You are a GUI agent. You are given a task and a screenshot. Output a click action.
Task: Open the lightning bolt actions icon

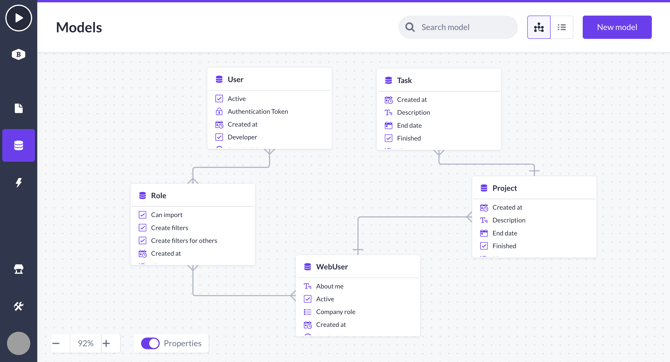pyautogui.click(x=18, y=182)
